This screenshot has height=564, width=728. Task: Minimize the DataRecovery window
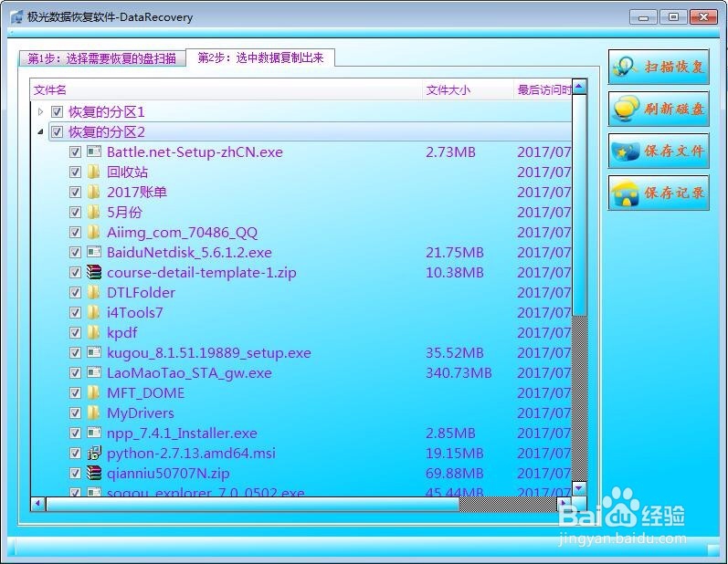[643, 17]
